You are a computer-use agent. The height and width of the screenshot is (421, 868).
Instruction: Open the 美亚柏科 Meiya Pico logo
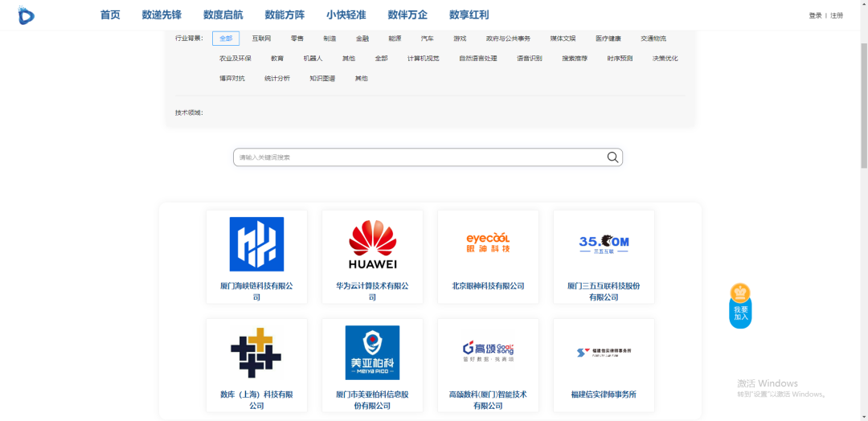pyautogui.click(x=373, y=353)
